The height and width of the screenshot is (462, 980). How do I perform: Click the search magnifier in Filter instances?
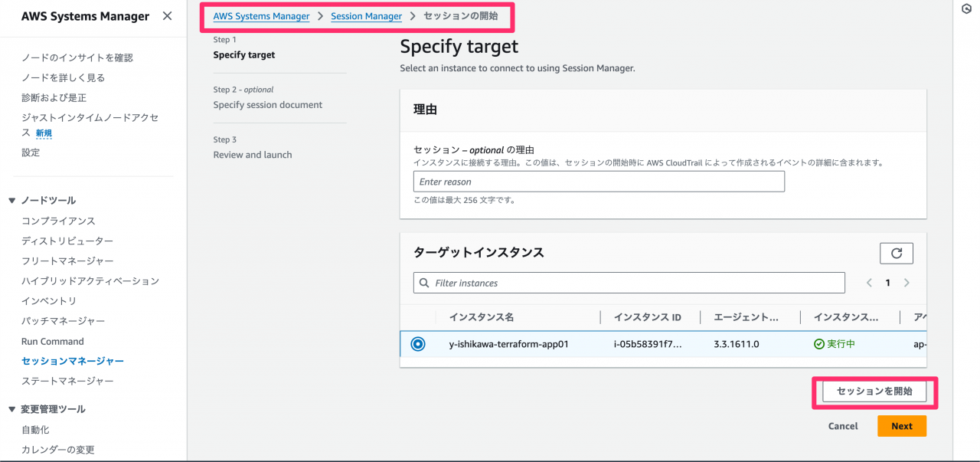coord(423,283)
